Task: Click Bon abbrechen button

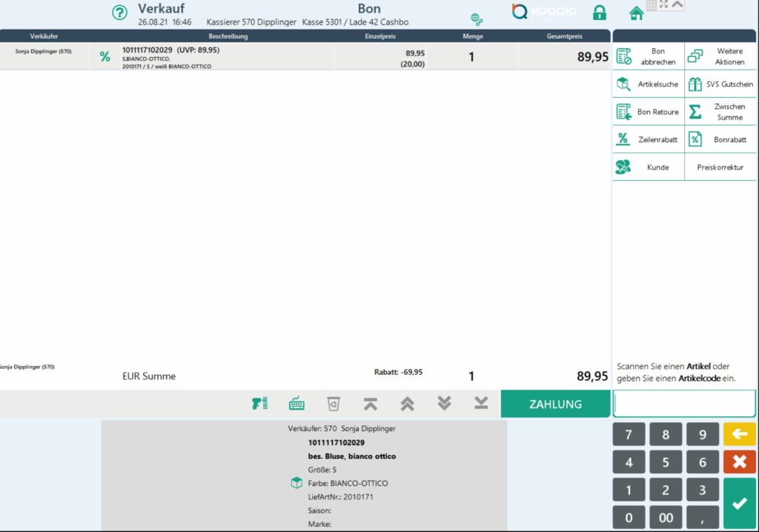Action: (648, 56)
